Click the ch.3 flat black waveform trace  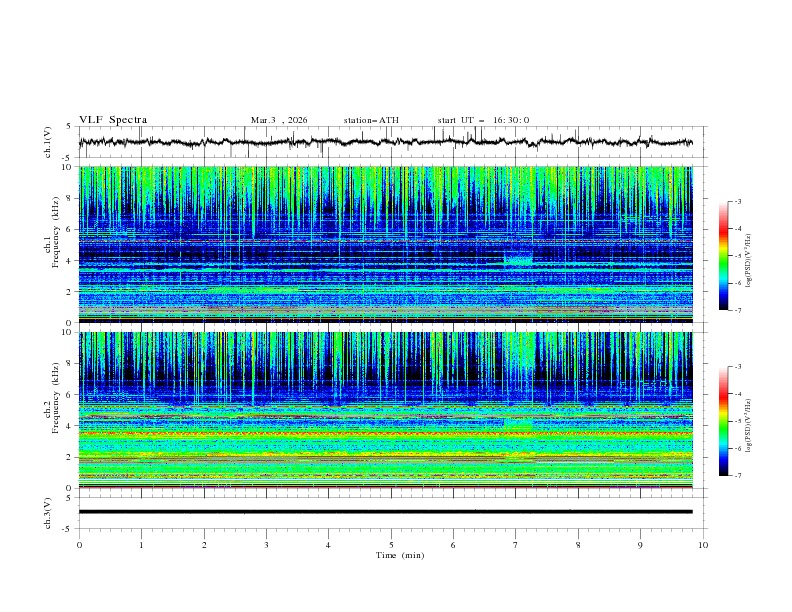pos(385,512)
